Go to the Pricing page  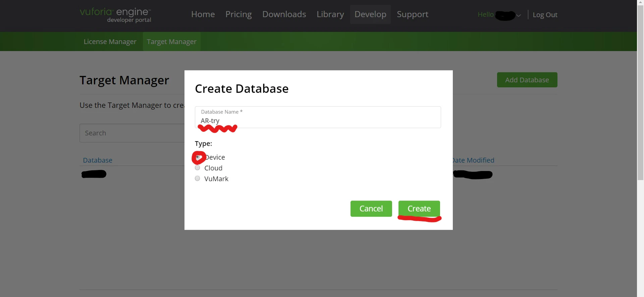[x=238, y=14]
